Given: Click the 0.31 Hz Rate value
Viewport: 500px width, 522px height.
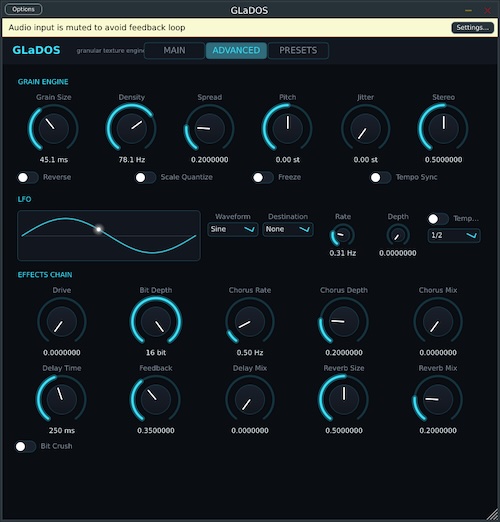Looking at the screenshot, I should 343,253.
